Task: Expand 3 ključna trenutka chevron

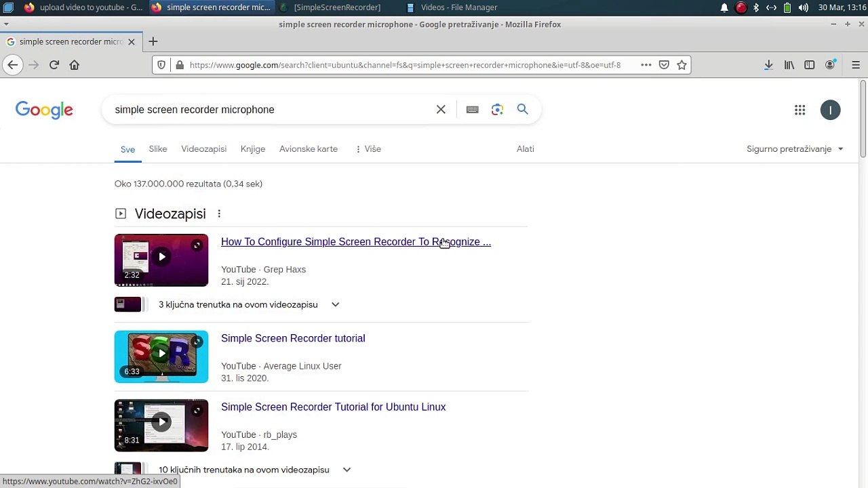Action: [x=335, y=304]
